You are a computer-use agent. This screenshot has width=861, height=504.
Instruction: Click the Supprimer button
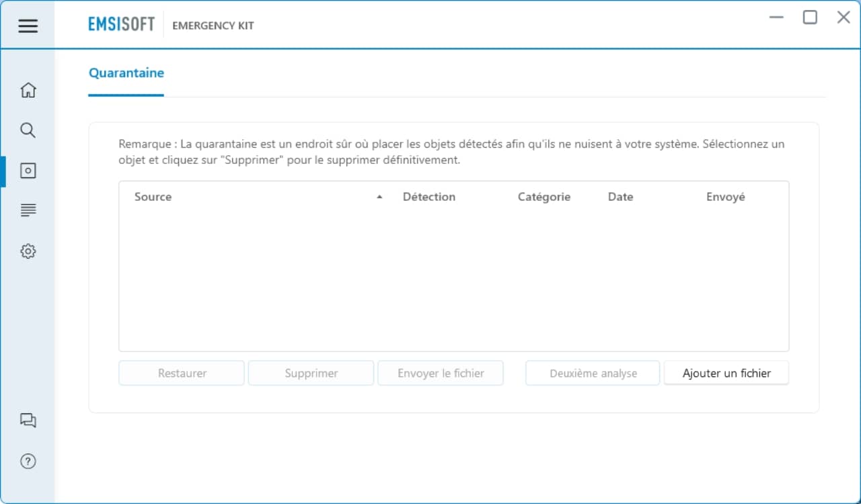(x=311, y=374)
